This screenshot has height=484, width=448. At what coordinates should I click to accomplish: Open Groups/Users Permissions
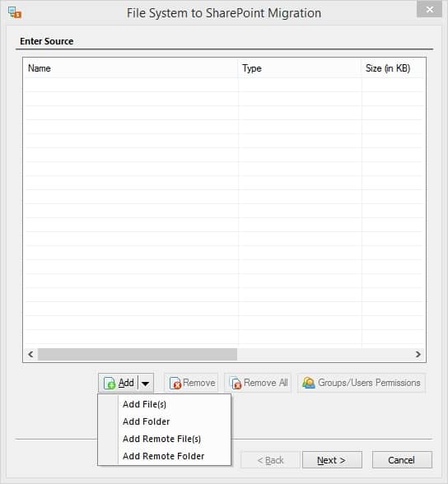pyautogui.click(x=362, y=383)
